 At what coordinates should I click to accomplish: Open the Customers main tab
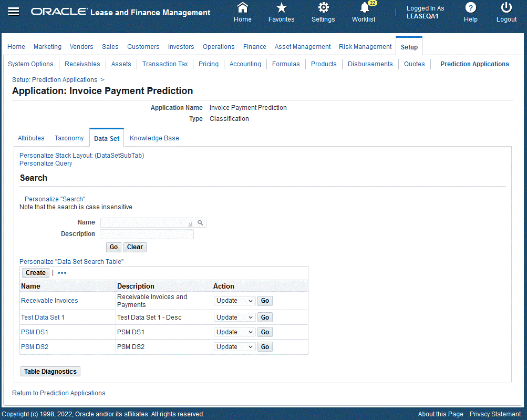(x=143, y=47)
